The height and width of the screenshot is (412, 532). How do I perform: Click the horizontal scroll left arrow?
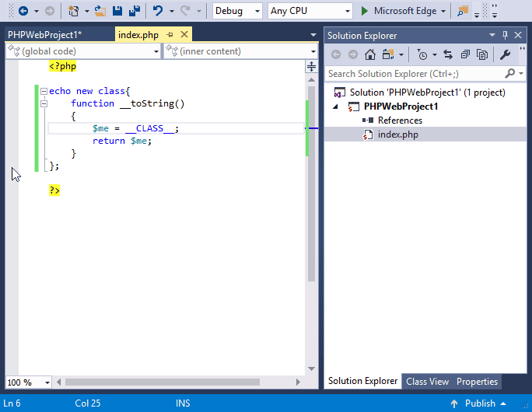(58, 382)
